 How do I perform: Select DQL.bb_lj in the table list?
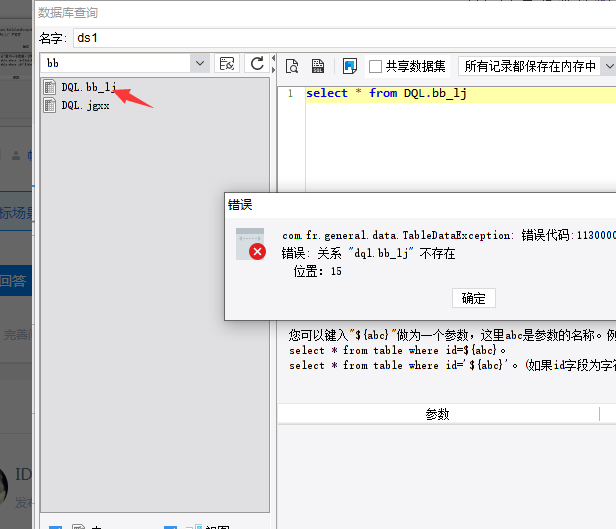pos(89,88)
